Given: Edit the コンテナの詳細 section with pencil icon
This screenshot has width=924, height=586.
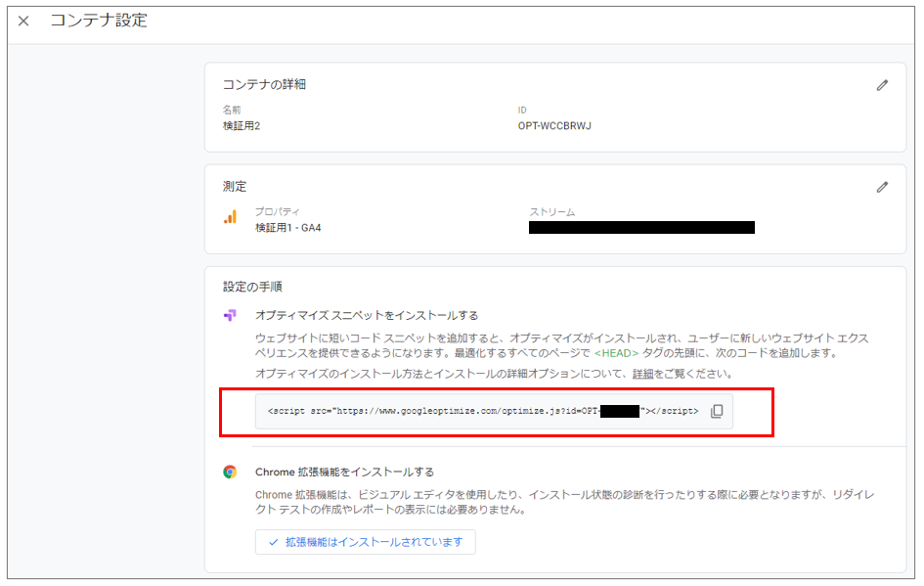Looking at the screenshot, I should pos(882,85).
